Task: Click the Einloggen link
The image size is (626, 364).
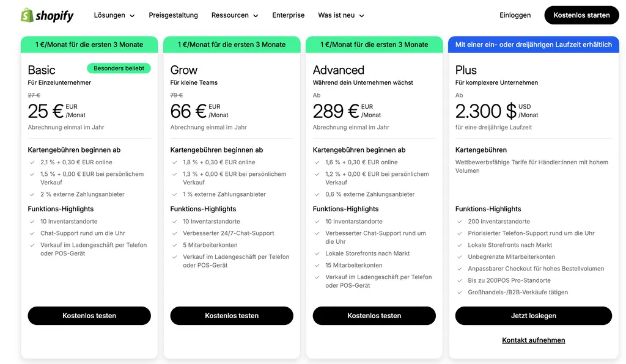Action: tap(515, 15)
